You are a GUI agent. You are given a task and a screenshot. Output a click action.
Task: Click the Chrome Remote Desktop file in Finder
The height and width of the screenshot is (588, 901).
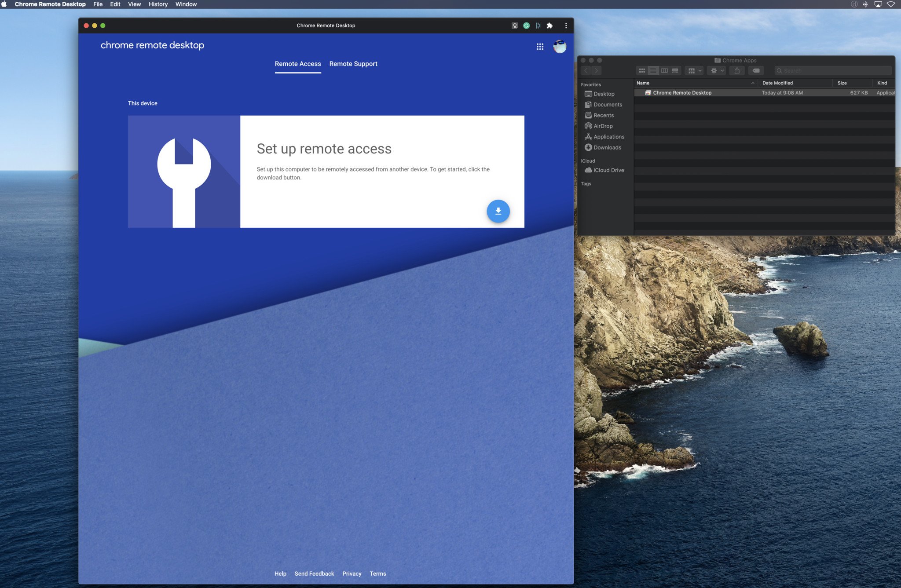tap(682, 92)
